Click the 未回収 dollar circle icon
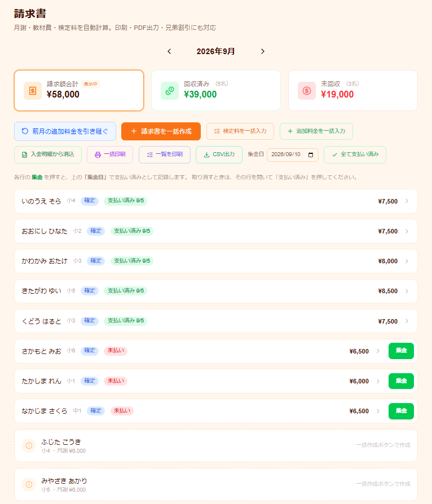The image size is (432, 504). point(307,91)
